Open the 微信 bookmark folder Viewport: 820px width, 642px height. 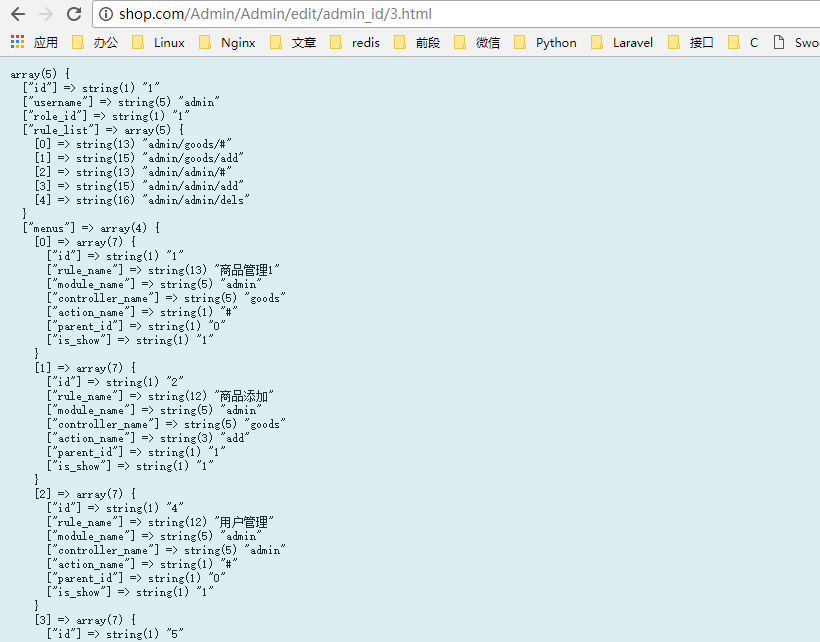(x=477, y=42)
